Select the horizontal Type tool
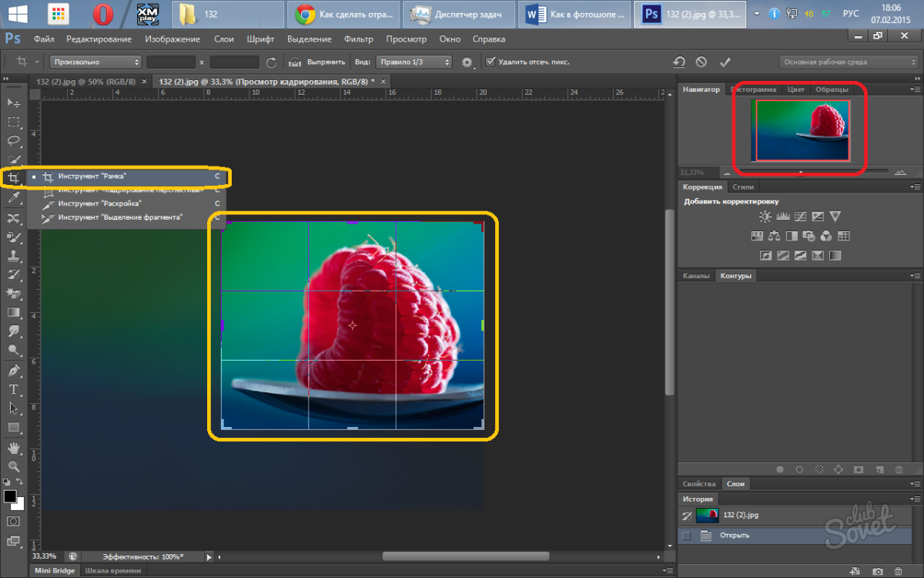This screenshot has width=924, height=578. (14, 389)
